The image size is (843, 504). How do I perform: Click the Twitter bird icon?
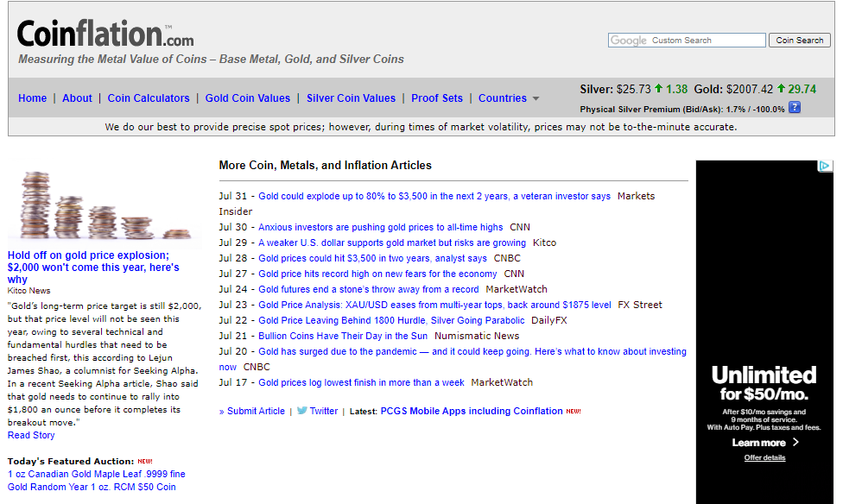(302, 411)
